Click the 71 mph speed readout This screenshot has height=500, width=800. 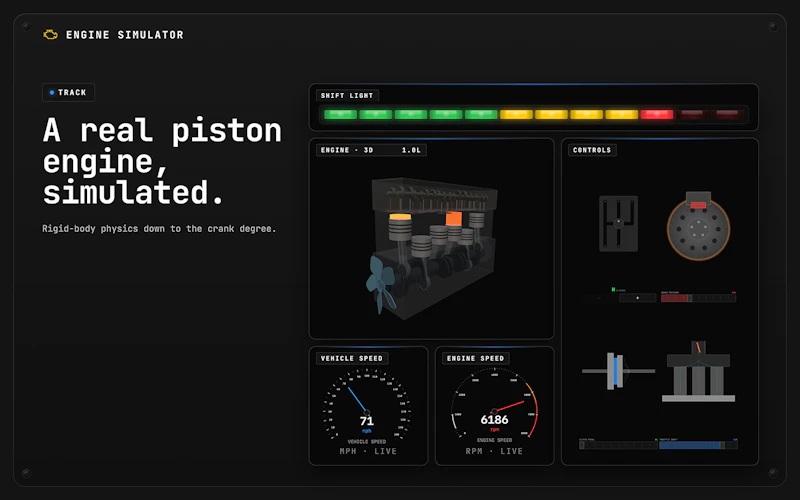[x=367, y=421]
